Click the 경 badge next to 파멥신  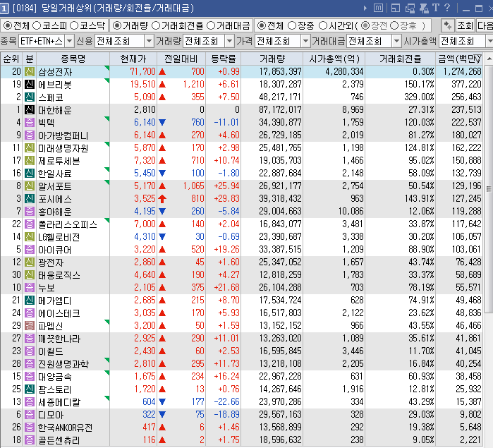tap(30, 326)
